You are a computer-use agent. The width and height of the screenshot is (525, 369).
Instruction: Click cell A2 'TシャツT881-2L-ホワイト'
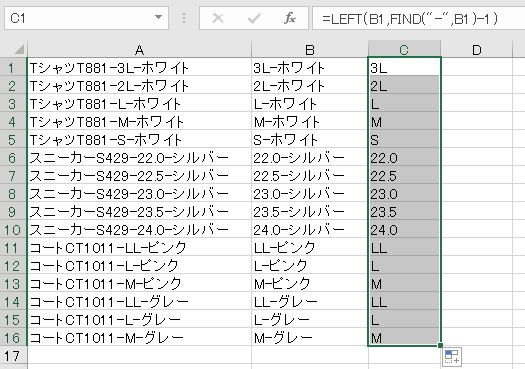point(139,86)
